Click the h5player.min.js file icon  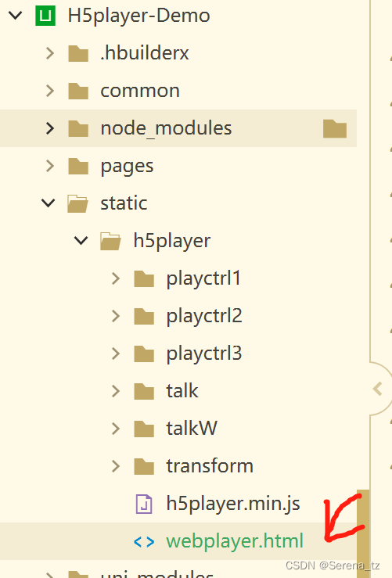click(x=144, y=504)
